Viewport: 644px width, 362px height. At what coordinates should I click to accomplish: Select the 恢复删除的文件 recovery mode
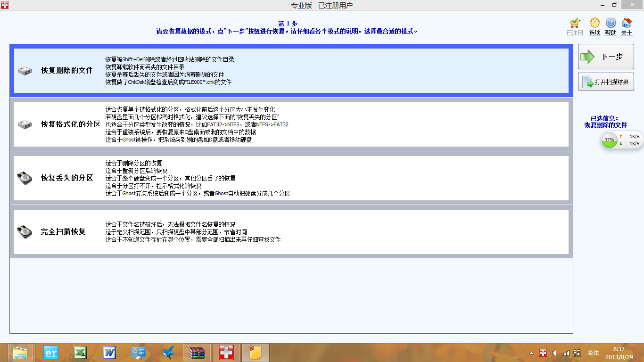tap(66, 71)
